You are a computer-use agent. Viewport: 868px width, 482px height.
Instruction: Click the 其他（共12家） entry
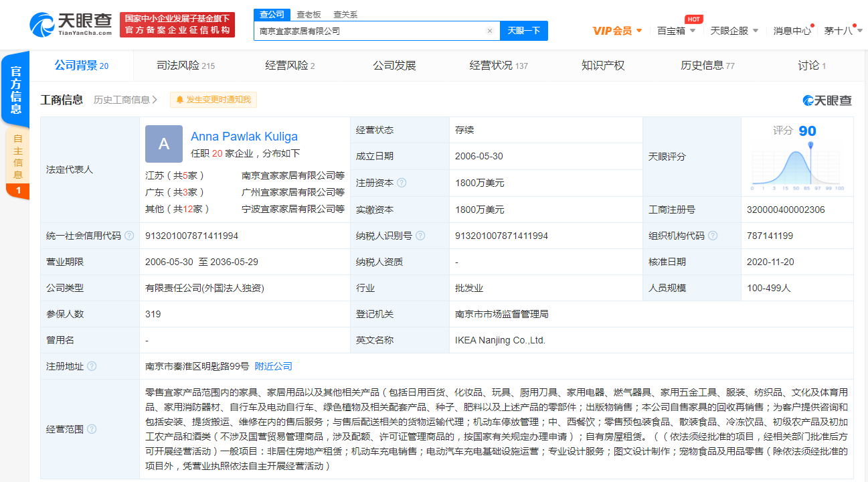(177, 209)
